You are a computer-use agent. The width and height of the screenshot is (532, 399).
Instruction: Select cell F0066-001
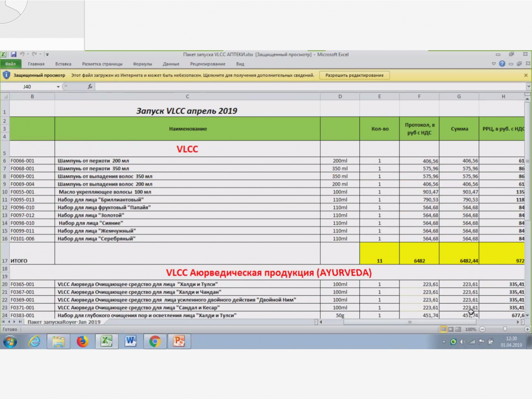[x=32, y=161]
